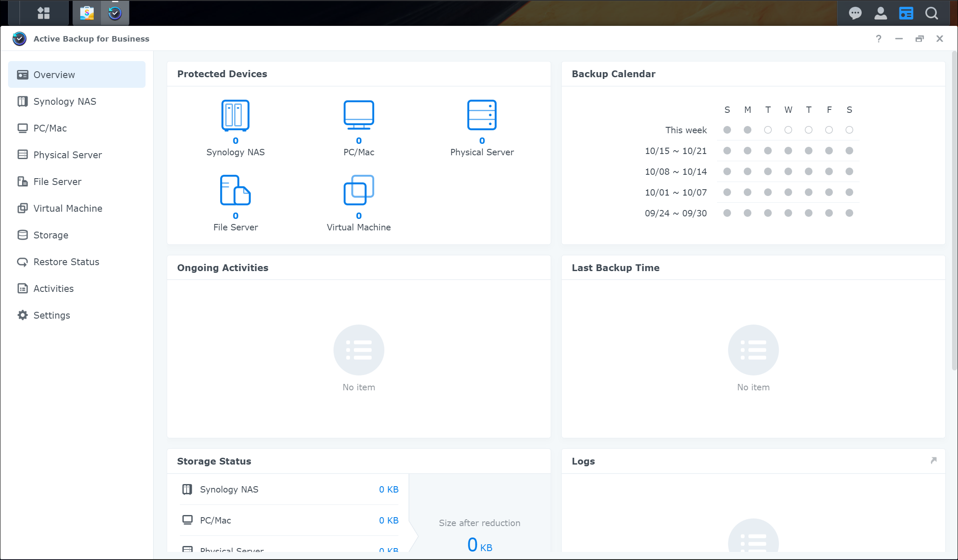The width and height of the screenshot is (958, 560).
Task: Click the Synology NAS protected device icon
Action: click(x=235, y=115)
